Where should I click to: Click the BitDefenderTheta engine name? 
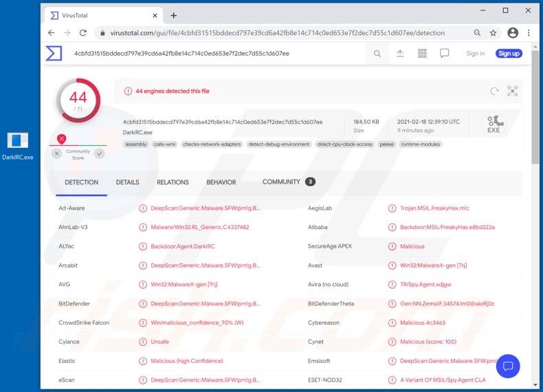click(331, 303)
